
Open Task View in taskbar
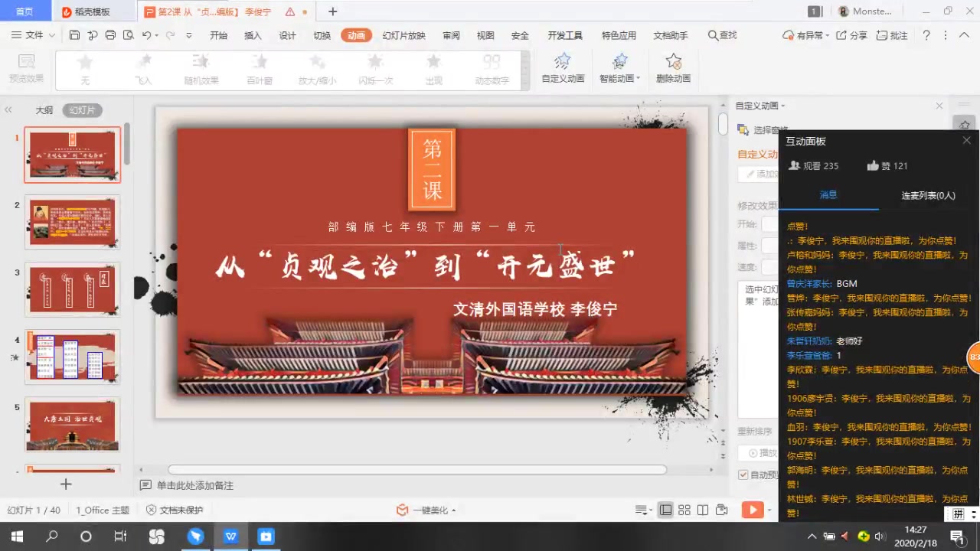120,536
